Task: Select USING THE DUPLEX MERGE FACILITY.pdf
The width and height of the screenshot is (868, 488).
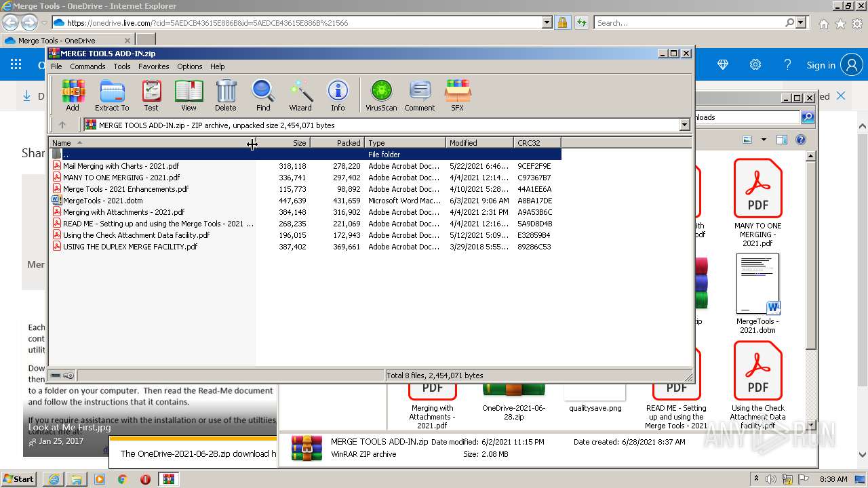Action: click(305, 247)
